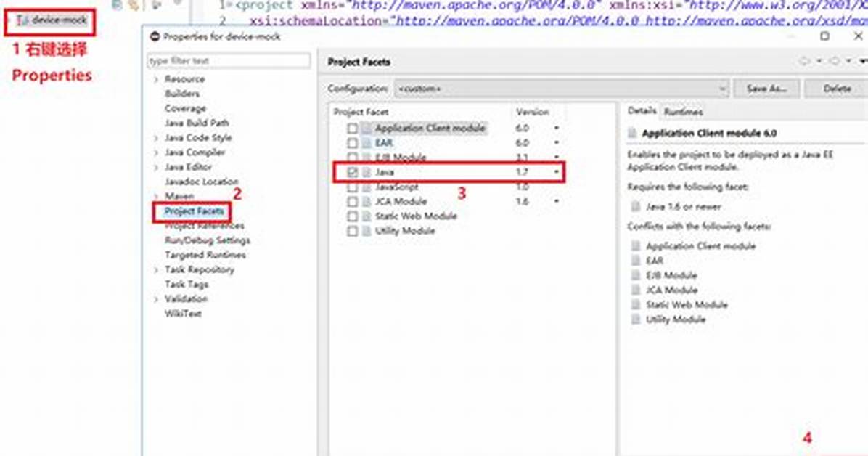
Task: Select device-mock project in explorer
Action: coord(52,20)
